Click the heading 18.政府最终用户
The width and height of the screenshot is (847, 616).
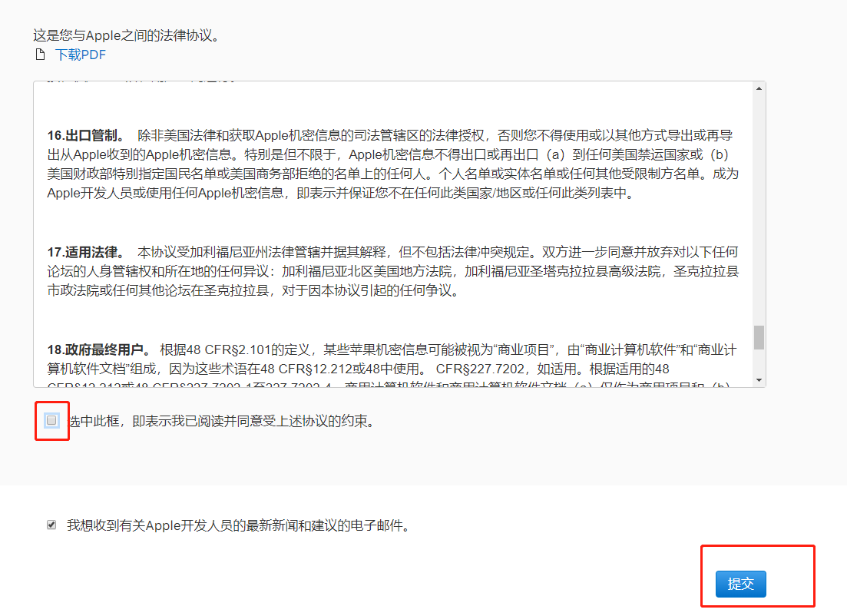pos(99,349)
